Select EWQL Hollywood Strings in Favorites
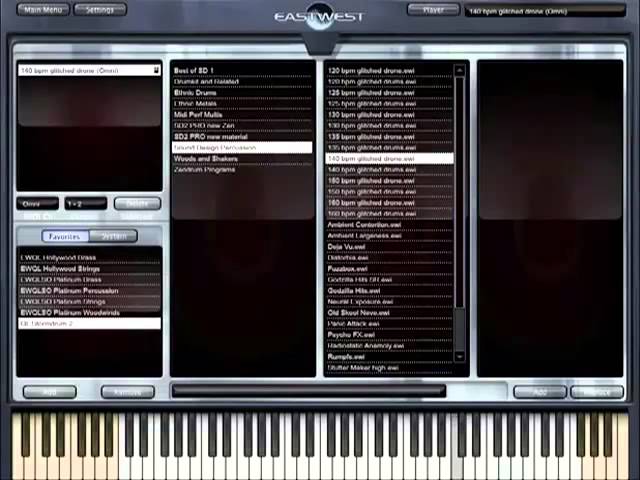 pos(89,269)
